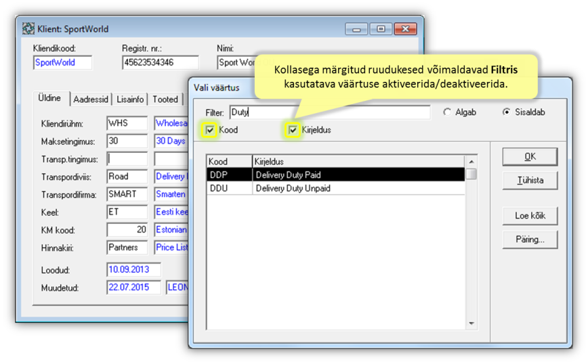
Task: Switch to the Aadressid tab
Action: [x=90, y=99]
